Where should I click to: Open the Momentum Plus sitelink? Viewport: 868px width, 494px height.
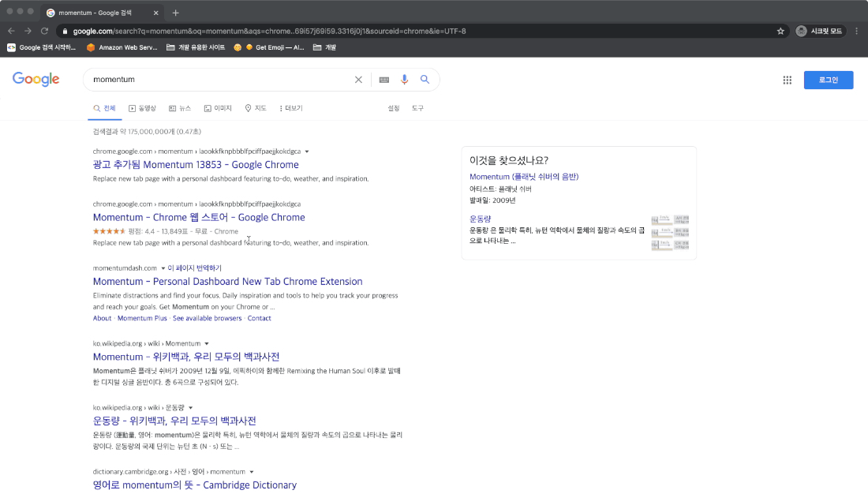click(x=142, y=319)
